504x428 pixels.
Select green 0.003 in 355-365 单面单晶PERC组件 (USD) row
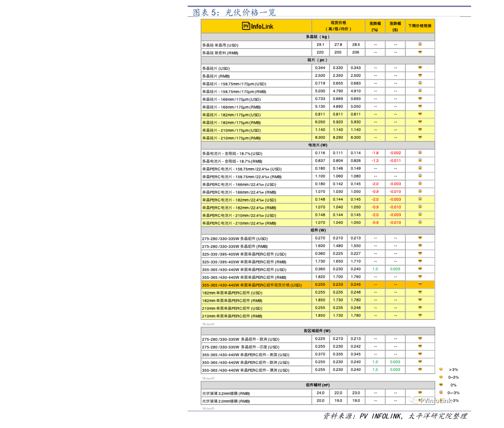[395, 269]
